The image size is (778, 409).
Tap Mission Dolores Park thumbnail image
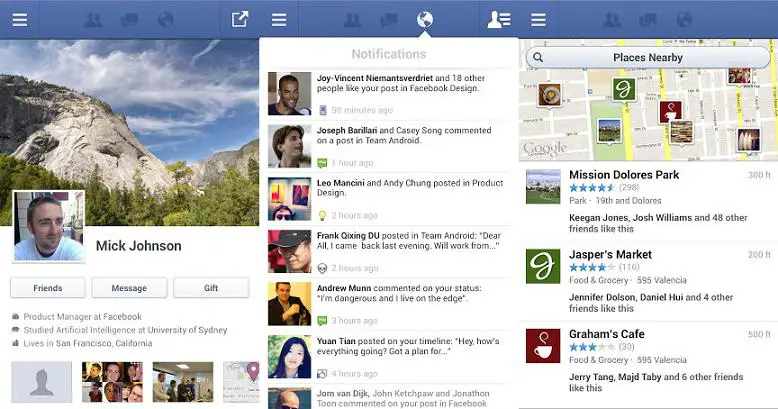coord(543,187)
